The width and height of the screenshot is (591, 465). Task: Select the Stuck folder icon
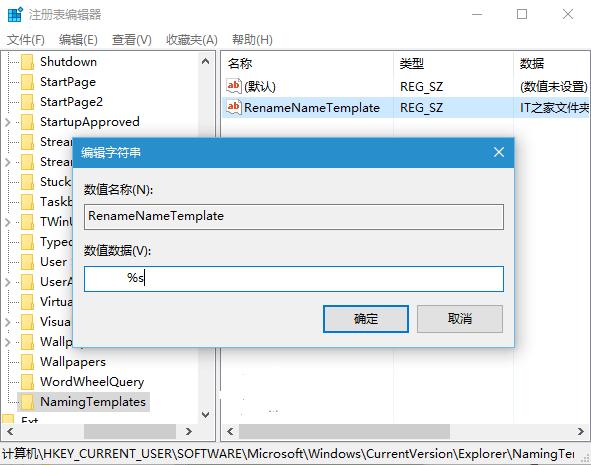[28, 182]
